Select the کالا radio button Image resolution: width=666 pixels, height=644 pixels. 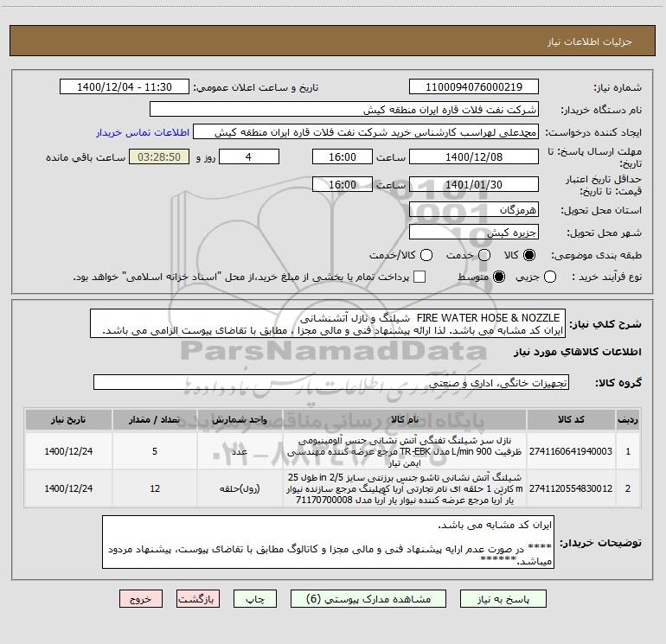529,255
